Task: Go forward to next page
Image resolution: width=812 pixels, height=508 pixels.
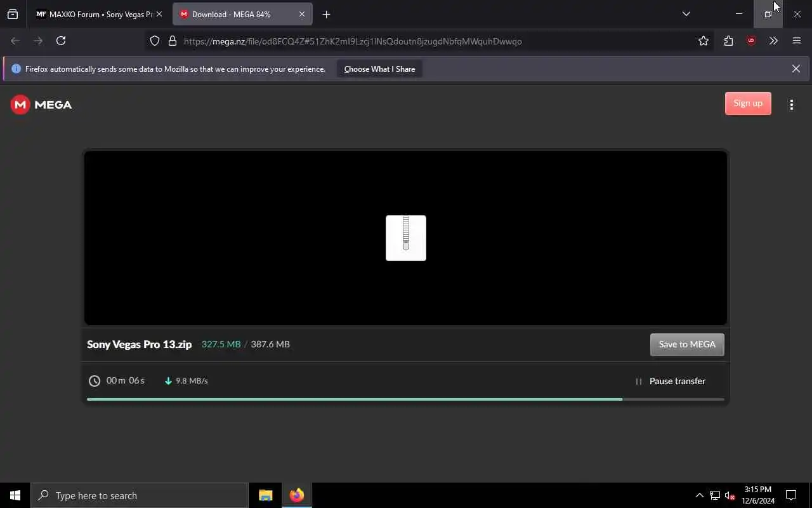Action: [x=38, y=41]
